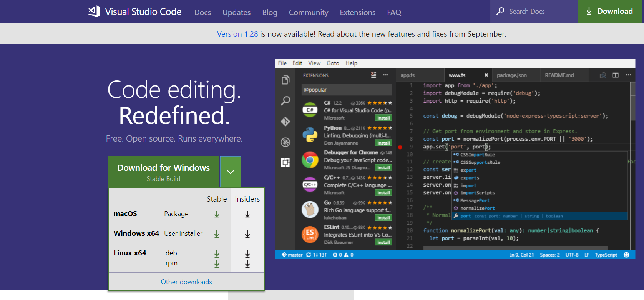Go to Docs in the site navigation
This screenshot has width=644, height=300.
tap(202, 12)
